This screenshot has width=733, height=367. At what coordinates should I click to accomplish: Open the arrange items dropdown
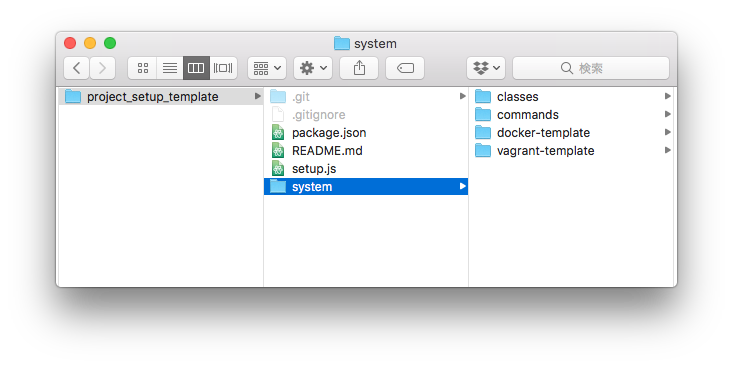(267, 68)
